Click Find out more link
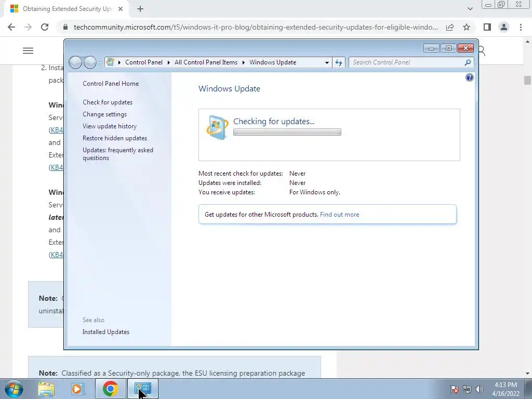Image resolution: width=532 pixels, height=399 pixels. click(x=339, y=215)
